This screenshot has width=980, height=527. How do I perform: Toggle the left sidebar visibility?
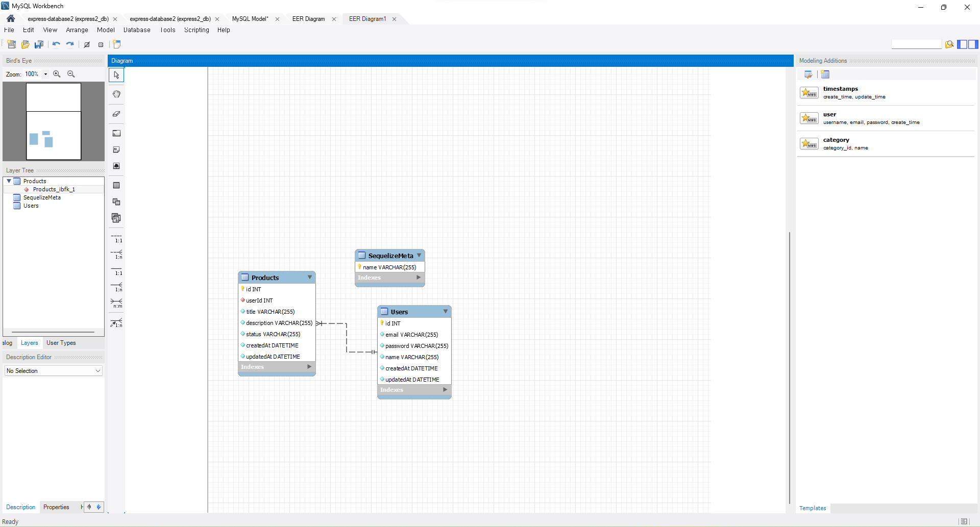[962, 44]
